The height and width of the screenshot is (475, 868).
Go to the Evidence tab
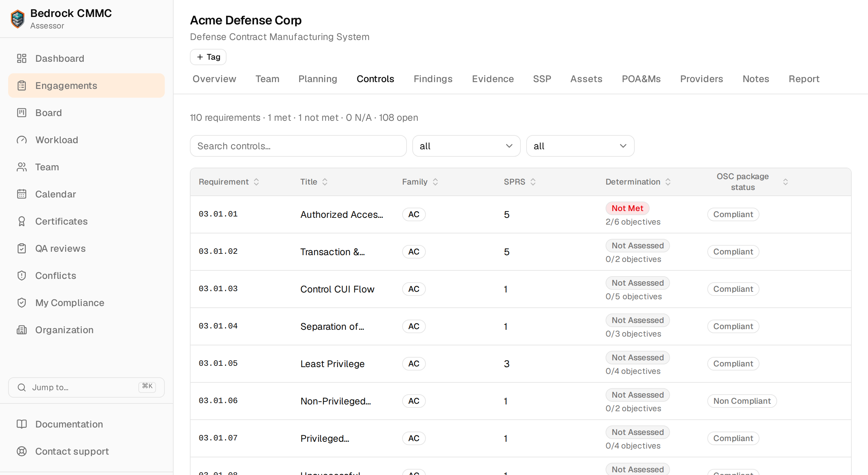click(x=493, y=79)
